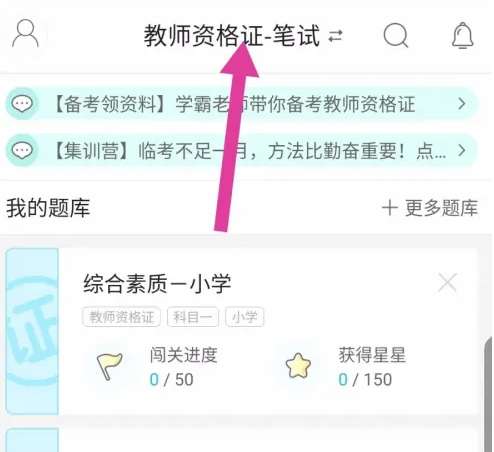Open notifications bell icon
This screenshot has width=494, height=452.
tap(462, 35)
